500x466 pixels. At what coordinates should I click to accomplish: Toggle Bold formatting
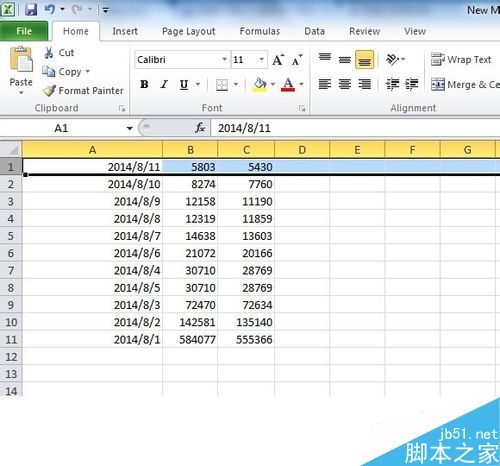coord(144,84)
